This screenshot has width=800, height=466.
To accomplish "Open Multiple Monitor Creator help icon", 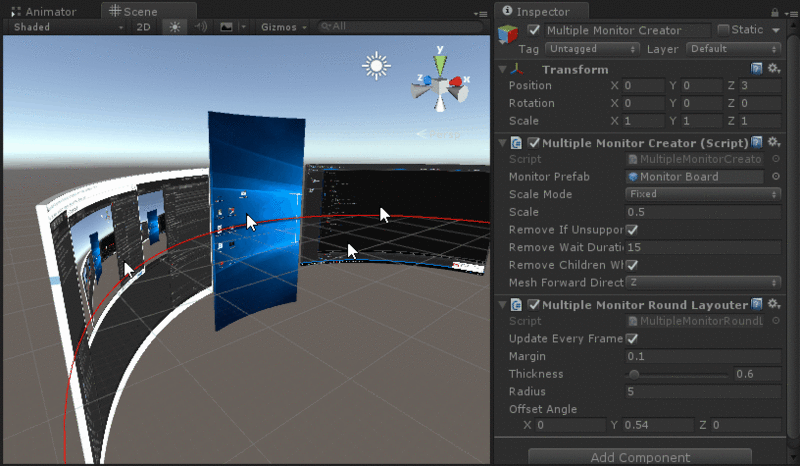I will point(756,142).
